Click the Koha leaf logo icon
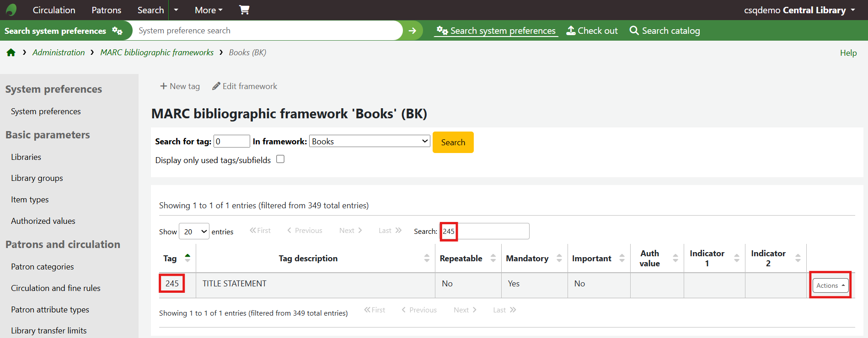The height and width of the screenshot is (338, 868). pyautogui.click(x=11, y=10)
